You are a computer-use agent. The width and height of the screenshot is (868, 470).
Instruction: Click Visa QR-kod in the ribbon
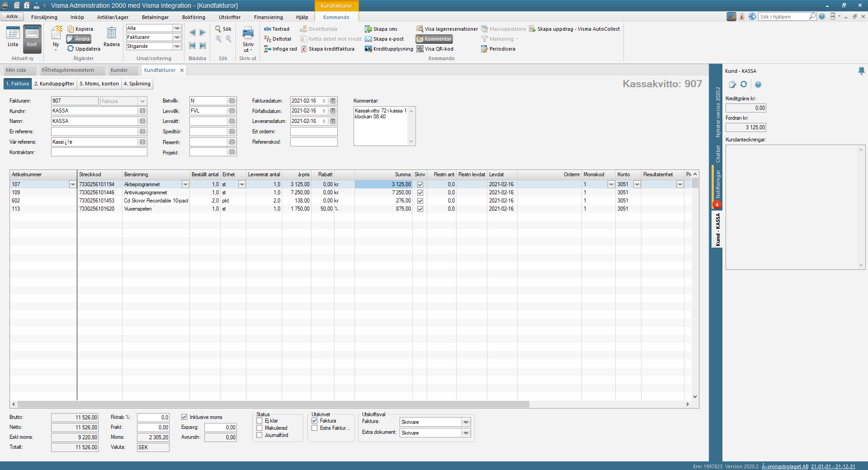tap(438, 49)
